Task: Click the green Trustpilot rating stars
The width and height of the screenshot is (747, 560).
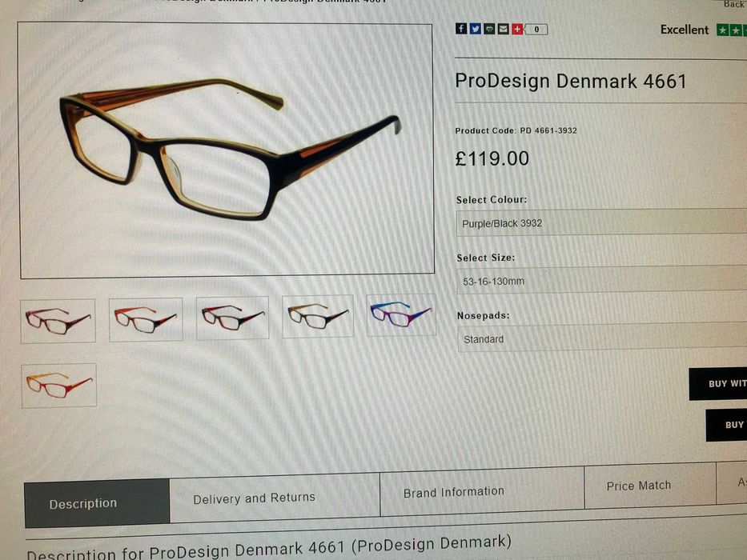Action: pos(732,30)
